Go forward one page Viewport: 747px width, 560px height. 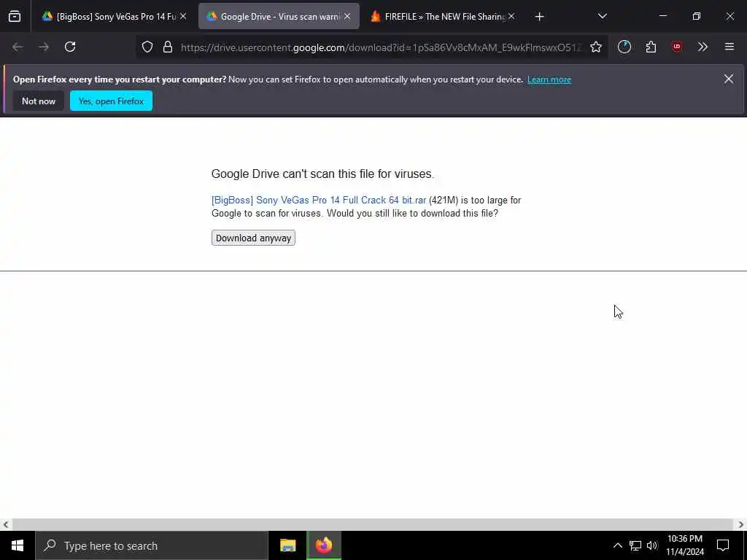coord(44,47)
